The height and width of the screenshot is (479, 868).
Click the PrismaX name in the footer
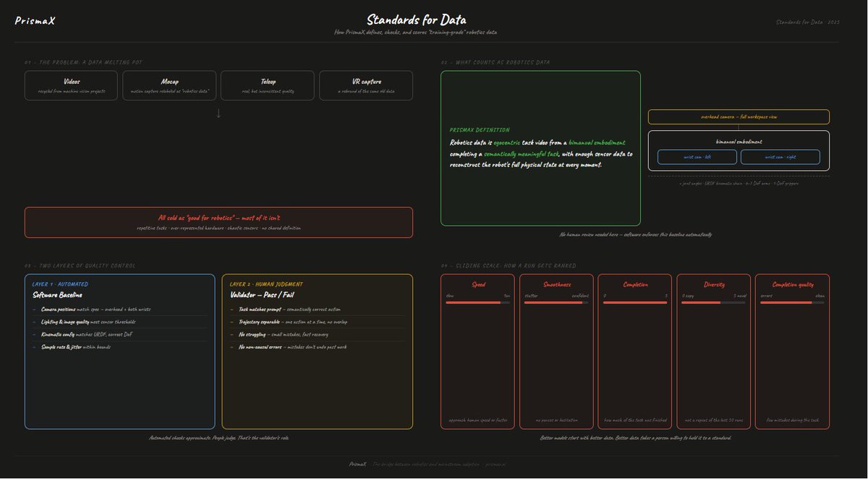click(x=358, y=464)
